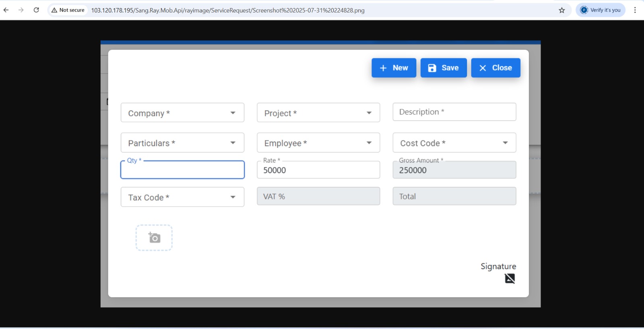The width and height of the screenshot is (644, 329).
Task: Click the Not secure warning badge
Action: [x=68, y=10]
